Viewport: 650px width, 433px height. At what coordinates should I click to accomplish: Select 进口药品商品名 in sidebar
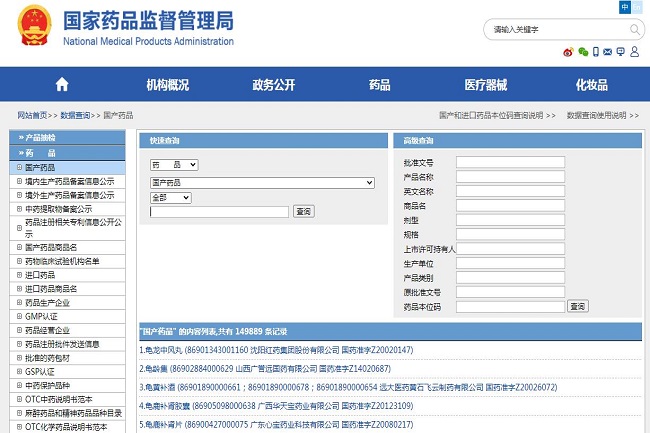click(51, 289)
